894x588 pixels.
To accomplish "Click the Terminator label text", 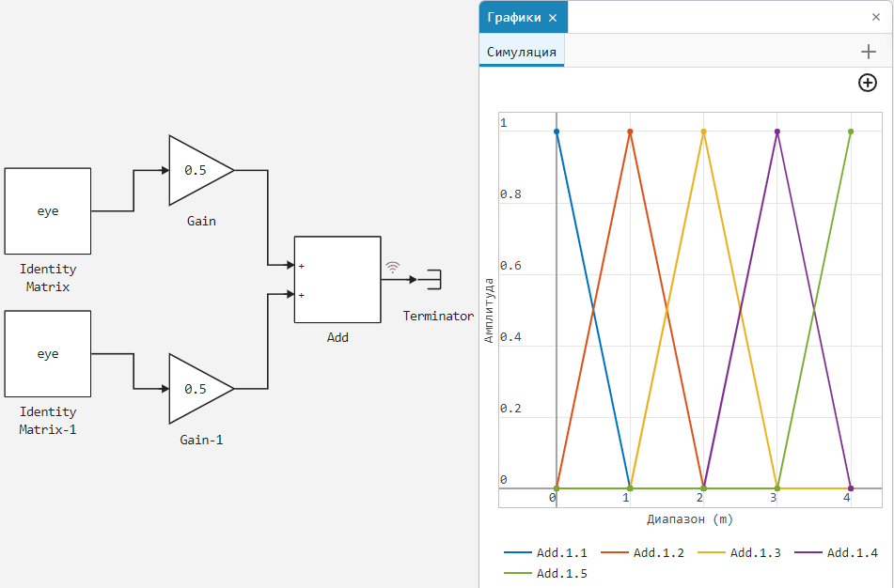I will point(438,316).
